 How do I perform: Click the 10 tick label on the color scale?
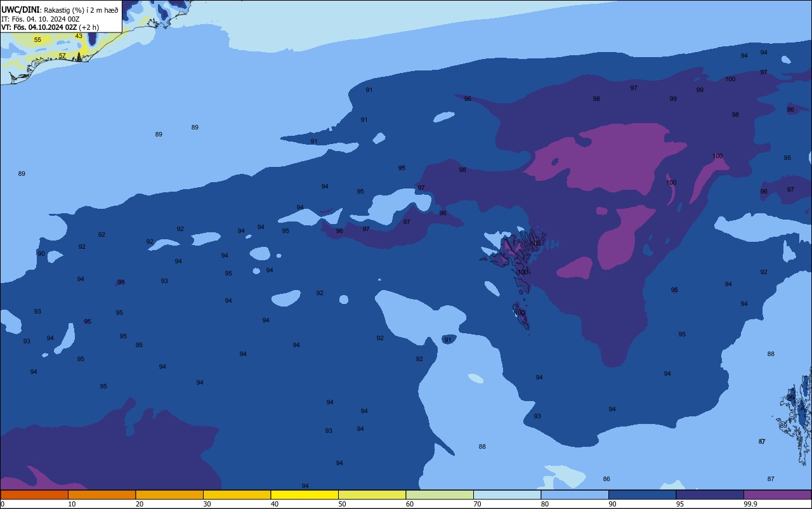pyautogui.click(x=72, y=504)
